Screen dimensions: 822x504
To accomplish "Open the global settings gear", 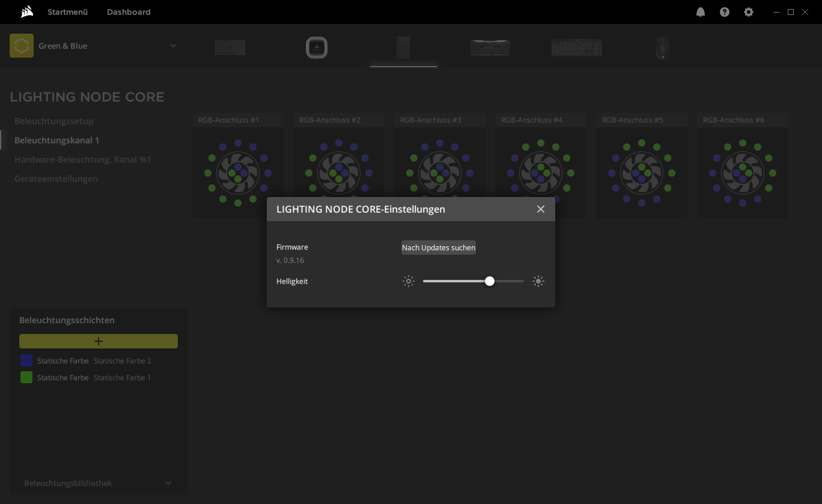I will pos(749,12).
